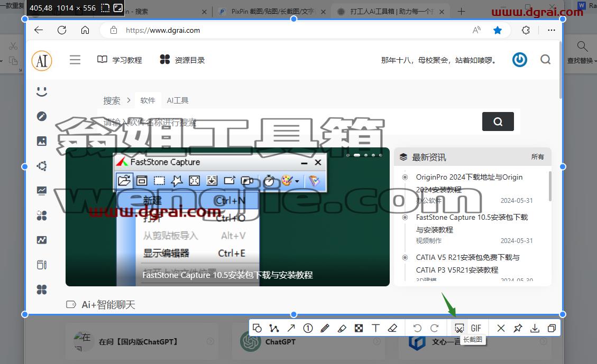Click the dashed region-select icon beside the size readout
The height and width of the screenshot is (364, 597).
[105, 7]
